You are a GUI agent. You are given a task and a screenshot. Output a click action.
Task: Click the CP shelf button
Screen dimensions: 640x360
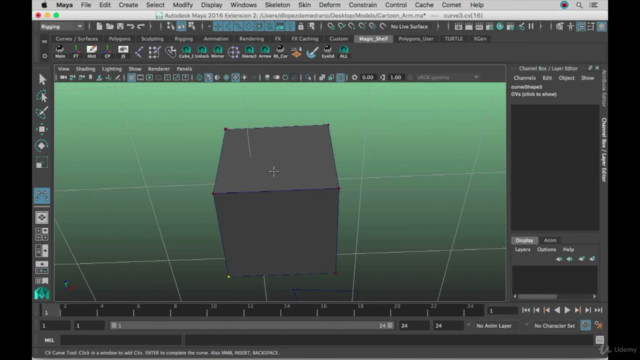pyautogui.click(x=107, y=52)
